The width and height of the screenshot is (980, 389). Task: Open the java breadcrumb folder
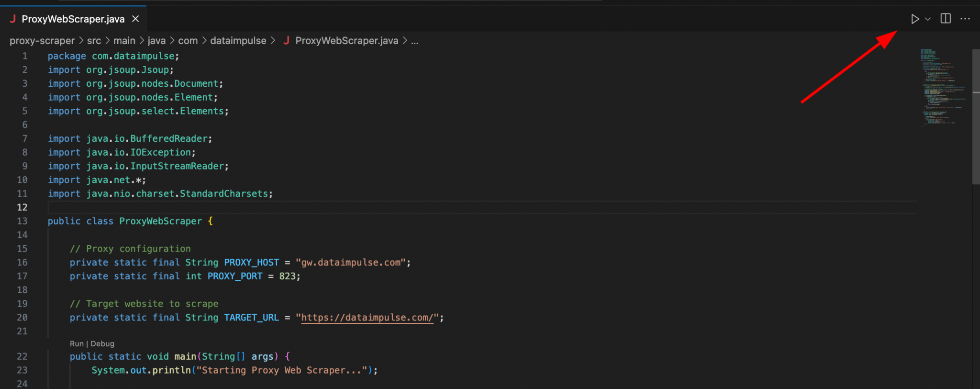click(156, 41)
